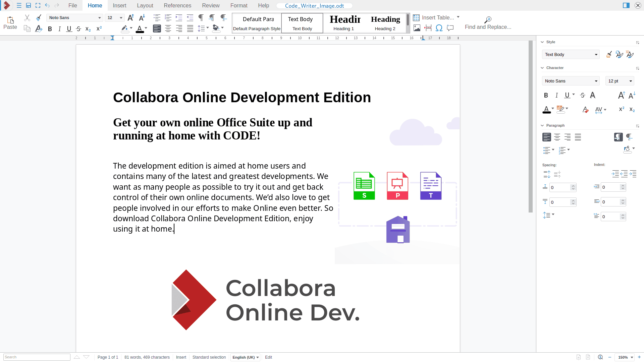This screenshot has height=362, width=644.
Task: Toggle justified alignment in the toolbar
Action: (x=190, y=28)
